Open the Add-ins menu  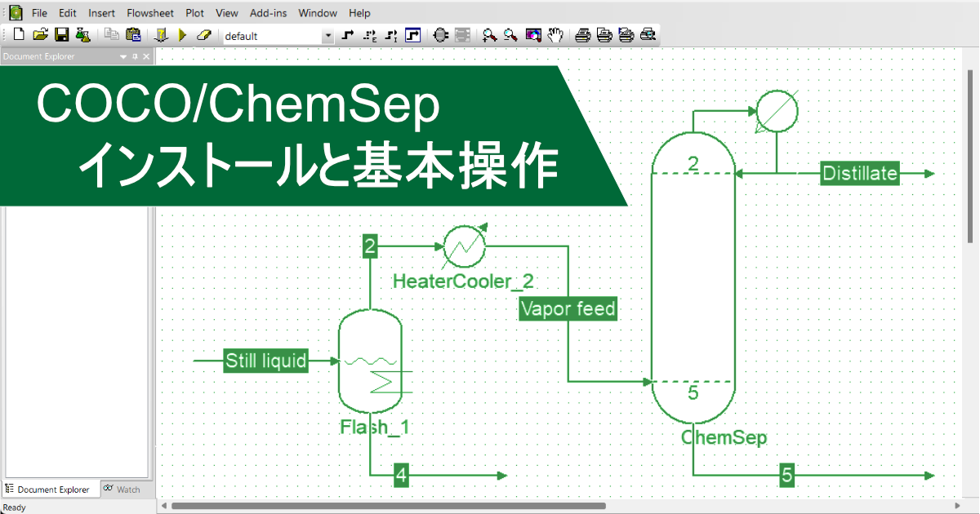[x=269, y=13]
